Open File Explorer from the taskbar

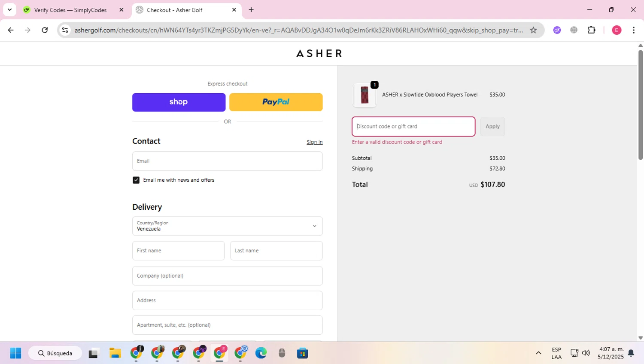coord(115,353)
